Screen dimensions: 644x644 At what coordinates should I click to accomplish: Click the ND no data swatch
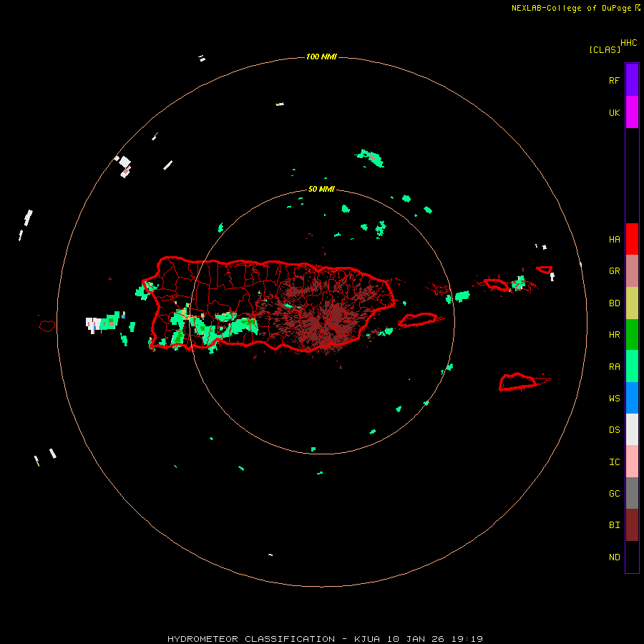point(632,557)
